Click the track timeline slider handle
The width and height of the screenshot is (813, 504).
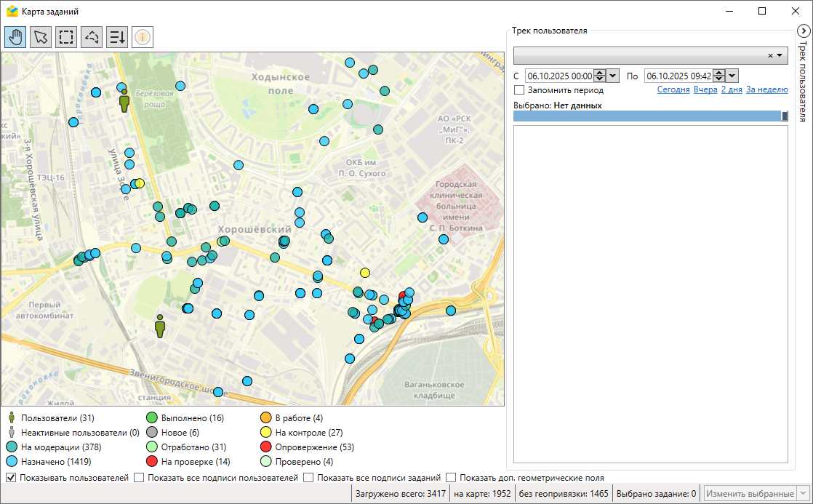pyautogui.click(x=785, y=116)
